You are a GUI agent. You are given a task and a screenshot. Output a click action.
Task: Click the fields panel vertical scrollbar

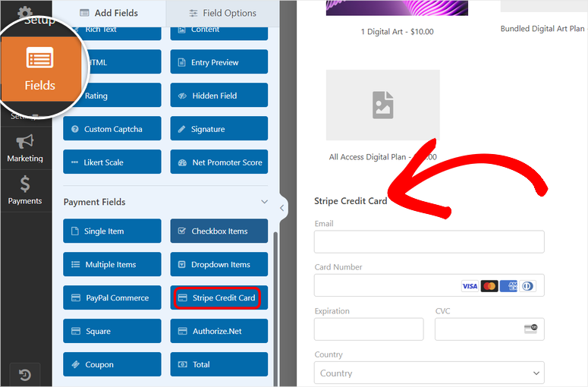(275, 307)
